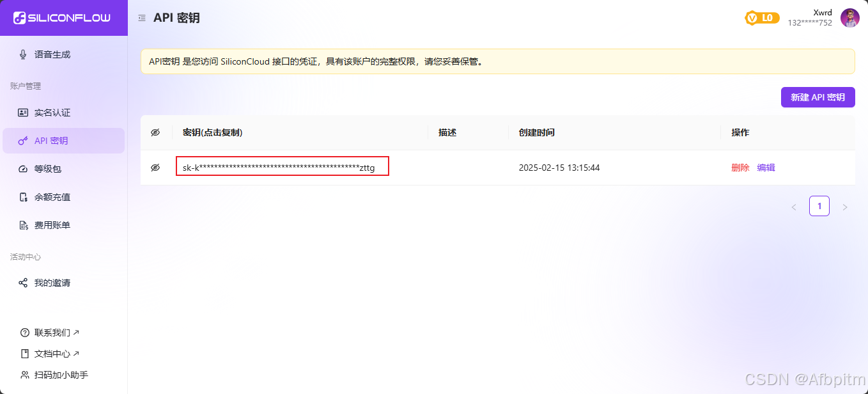Click the 描述 column header
Image resolution: width=868 pixels, height=394 pixels.
(447, 132)
